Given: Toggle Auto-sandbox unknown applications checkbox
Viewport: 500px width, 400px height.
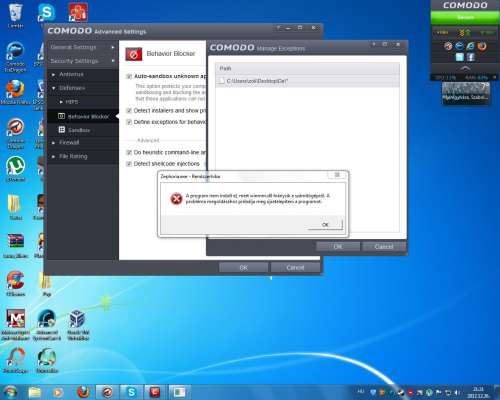Looking at the screenshot, I should pyautogui.click(x=129, y=76).
